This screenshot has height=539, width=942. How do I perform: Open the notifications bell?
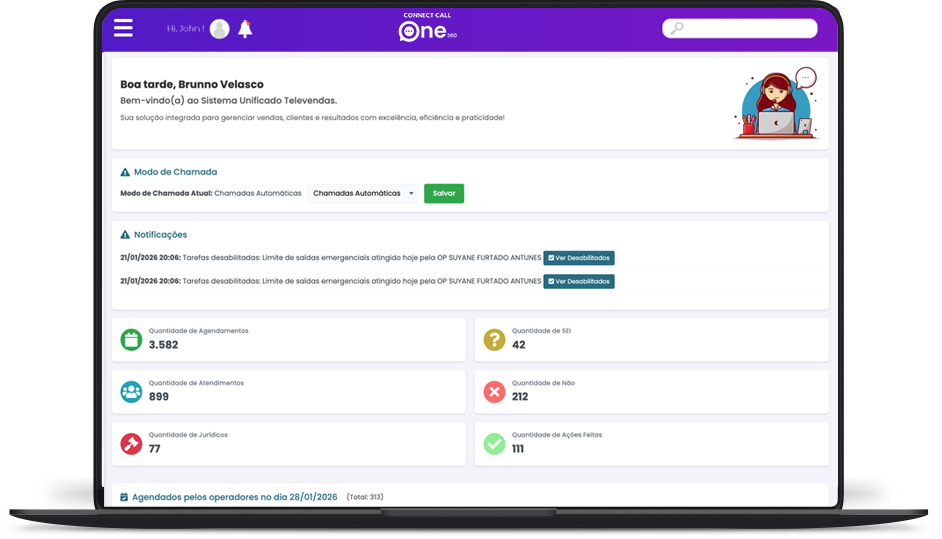(245, 29)
